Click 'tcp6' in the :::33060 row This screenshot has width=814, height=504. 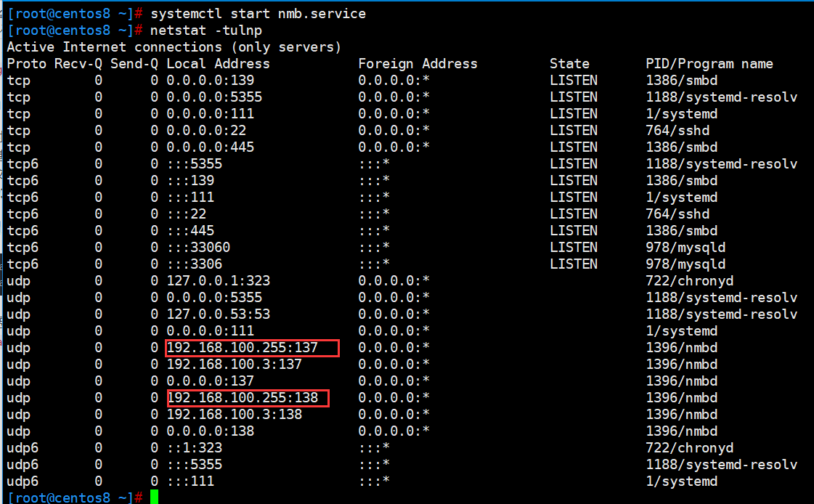pyautogui.click(x=23, y=247)
